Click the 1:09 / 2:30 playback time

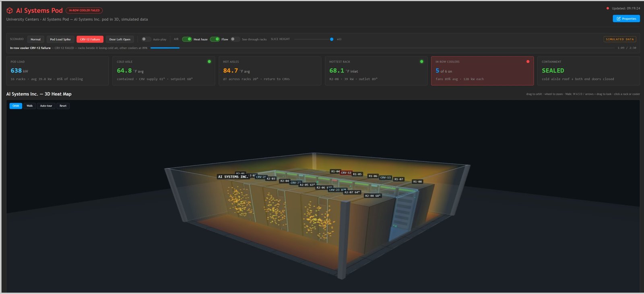click(627, 48)
